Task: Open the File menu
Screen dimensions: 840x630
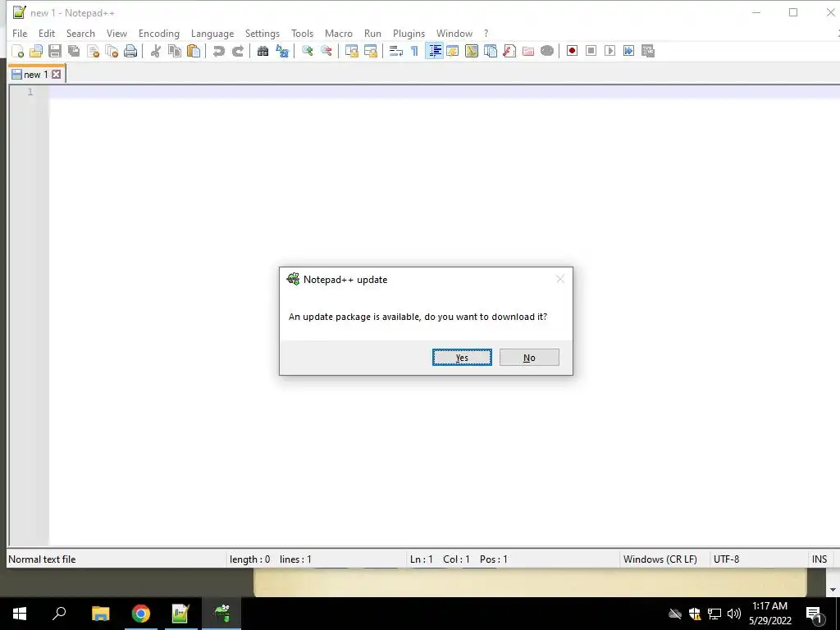Action: 20,33
